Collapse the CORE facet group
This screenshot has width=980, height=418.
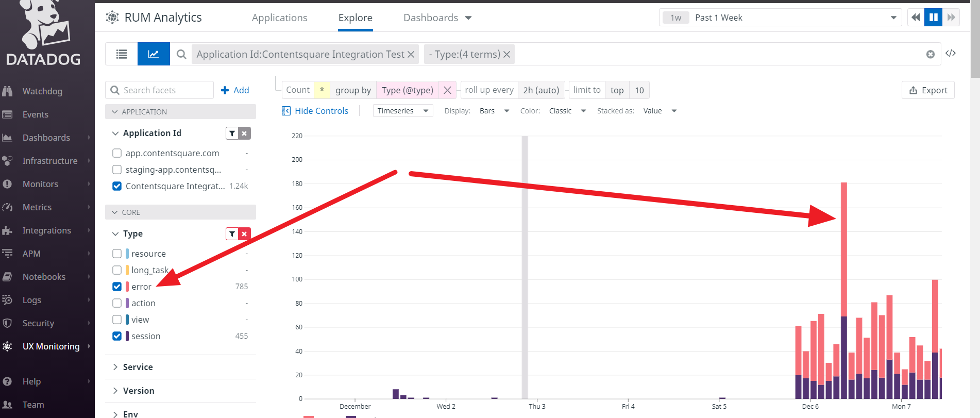(180, 212)
